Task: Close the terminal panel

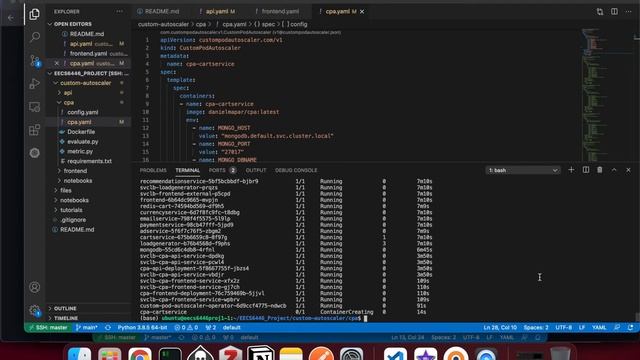Action: coord(628,170)
